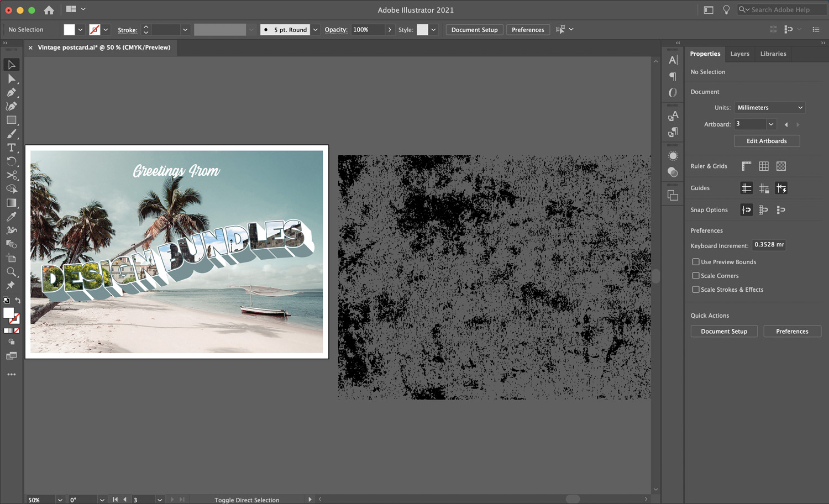829x504 pixels.
Task: Click Preferences under Quick Actions
Action: (x=792, y=332)
